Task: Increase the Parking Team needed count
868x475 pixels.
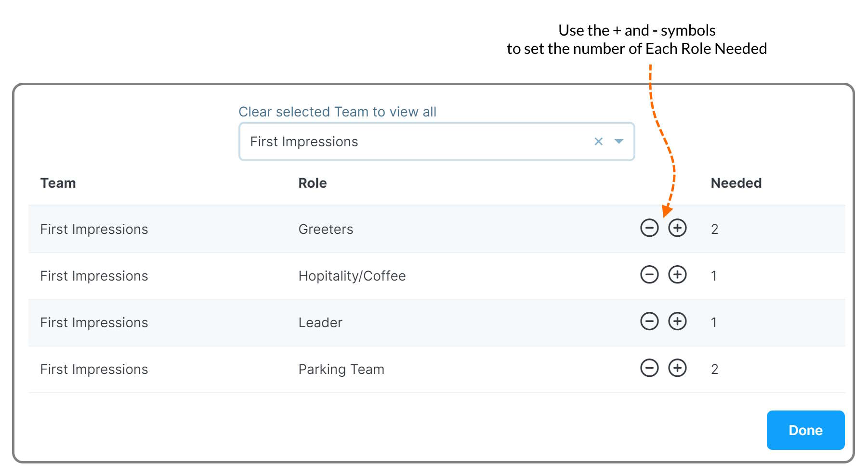Action: pos(677,368)
